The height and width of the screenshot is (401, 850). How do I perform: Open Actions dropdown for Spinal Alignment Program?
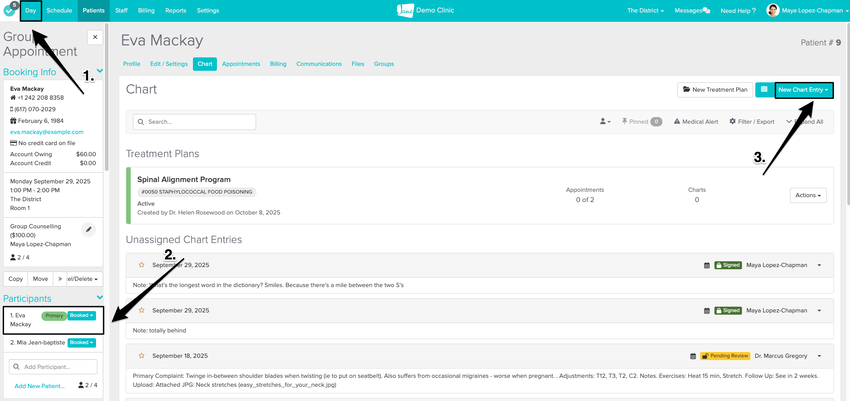tap(808, 195)
